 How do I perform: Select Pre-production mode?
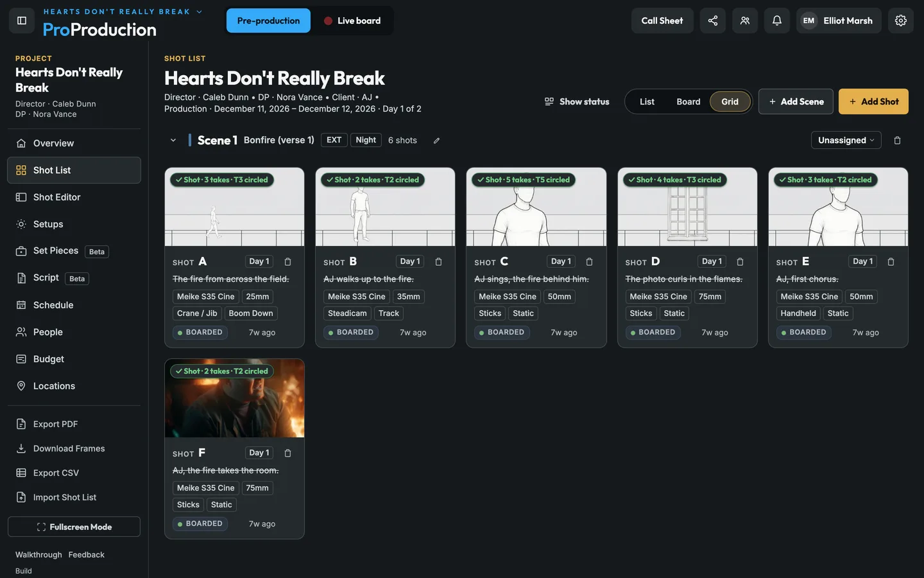pos(268,21)
